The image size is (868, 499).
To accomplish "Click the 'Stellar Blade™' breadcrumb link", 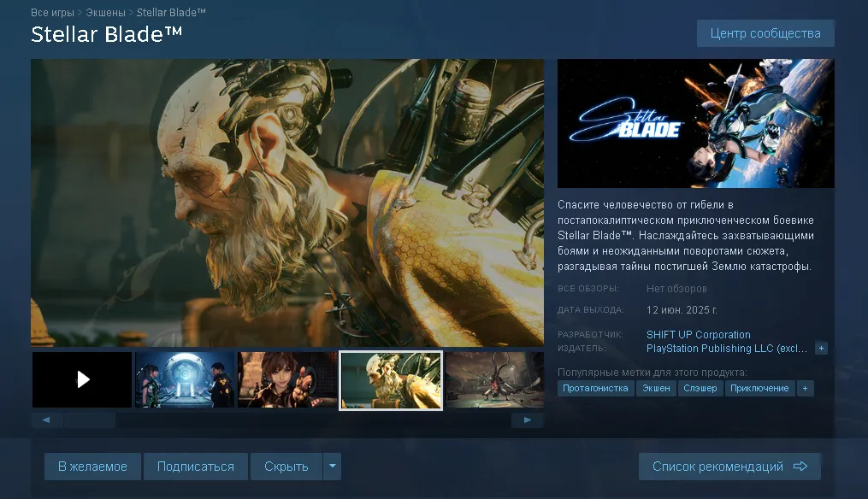I will (171, 12).
